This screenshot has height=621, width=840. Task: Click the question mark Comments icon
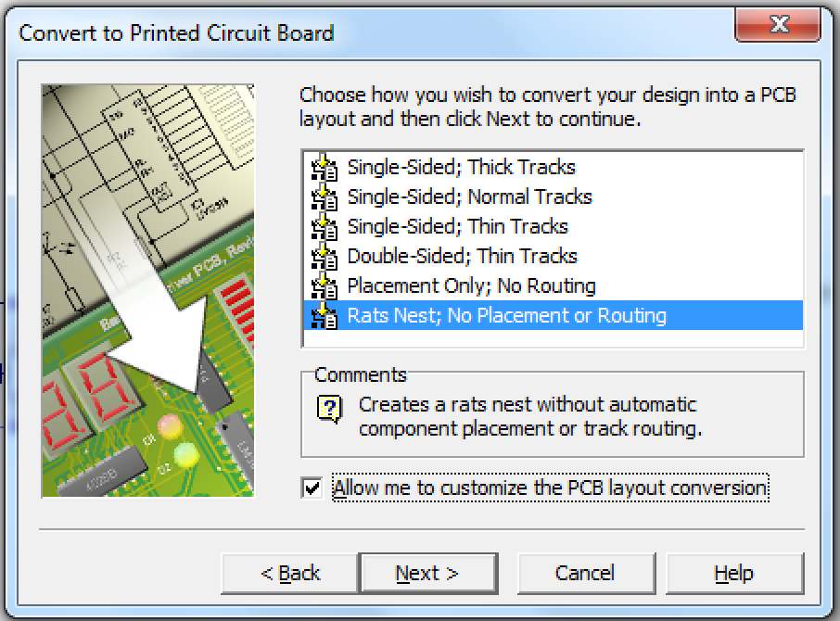tap(329, 410)
